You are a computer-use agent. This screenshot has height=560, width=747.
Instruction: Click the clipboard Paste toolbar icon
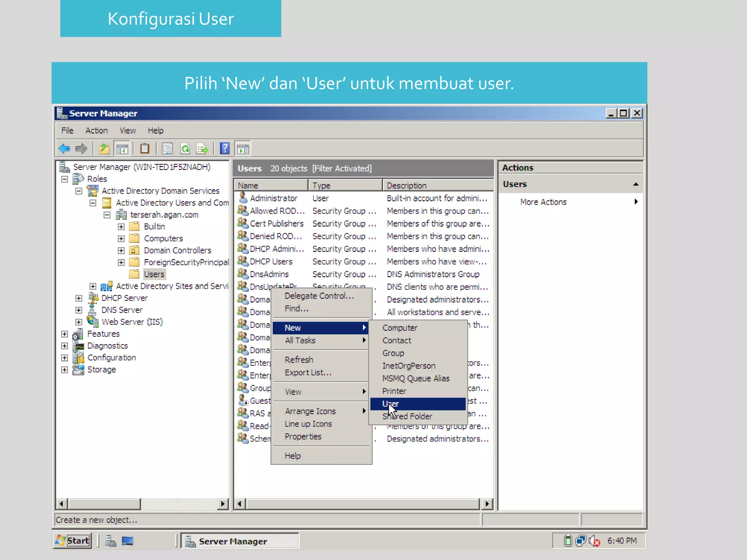pos(145,149)
